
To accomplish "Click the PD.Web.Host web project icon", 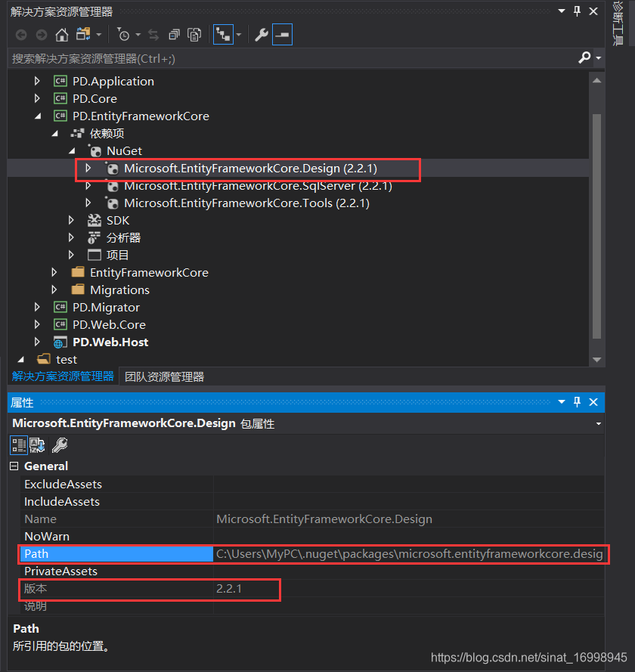I will (x=60, y=342).
